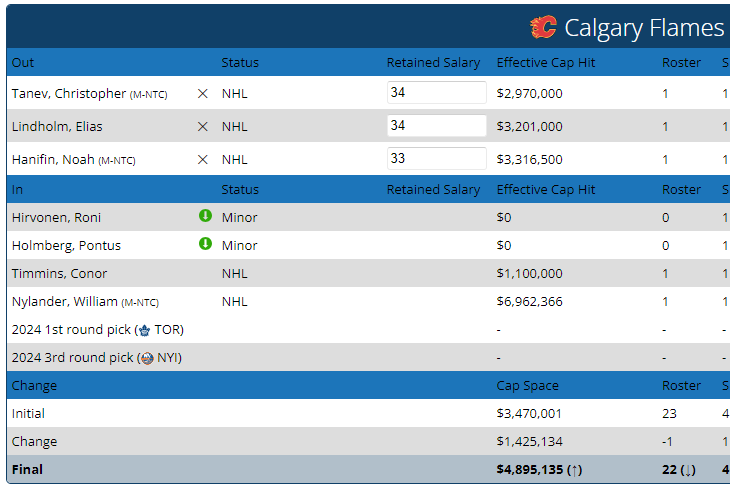Click the Final row label
This screenshot has height=485, width=730.
coord(27,469)
